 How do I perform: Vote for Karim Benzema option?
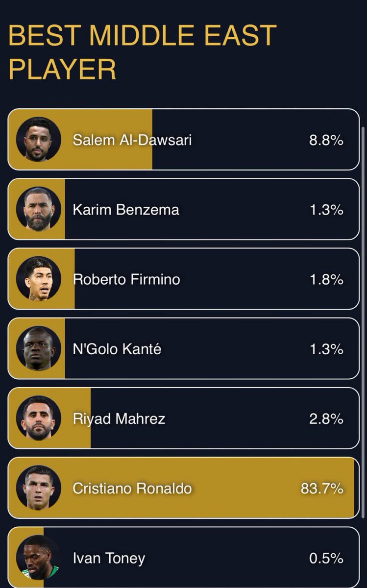184,209
